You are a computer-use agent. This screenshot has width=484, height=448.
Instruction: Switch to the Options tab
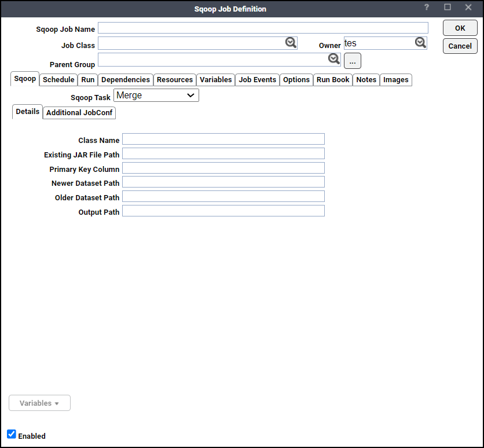(x=296, y=80)
